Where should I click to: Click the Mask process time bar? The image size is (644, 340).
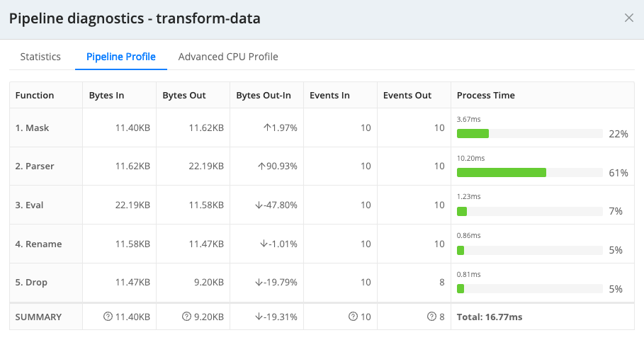[x=473, y=134]
